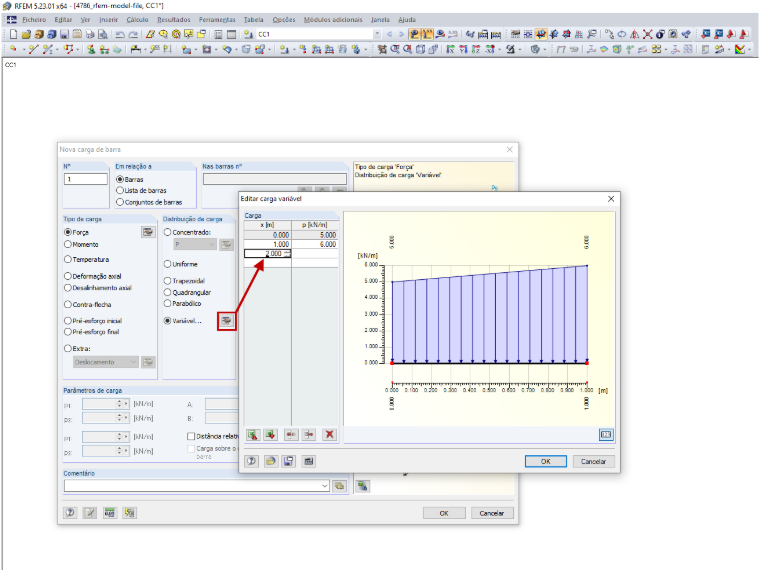
Task: Open the Resultados menu
Action: [174, 19]
